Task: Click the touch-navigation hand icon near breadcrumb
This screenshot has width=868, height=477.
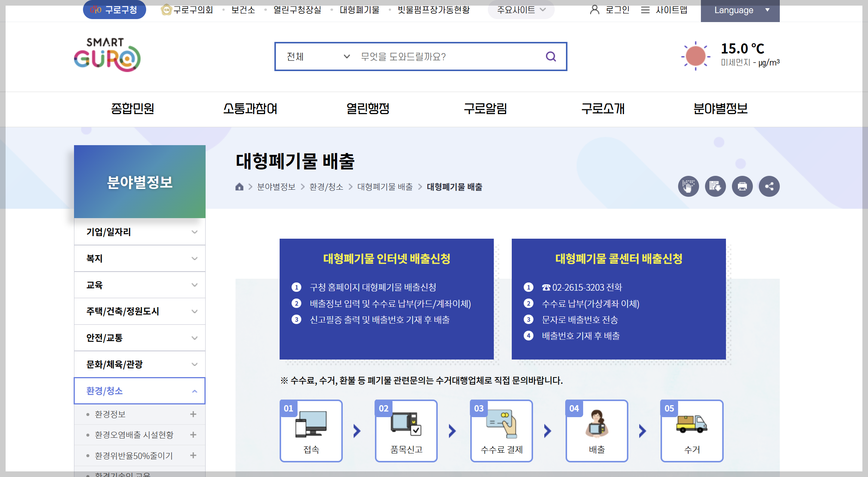Action: click(x=688, y=186)
